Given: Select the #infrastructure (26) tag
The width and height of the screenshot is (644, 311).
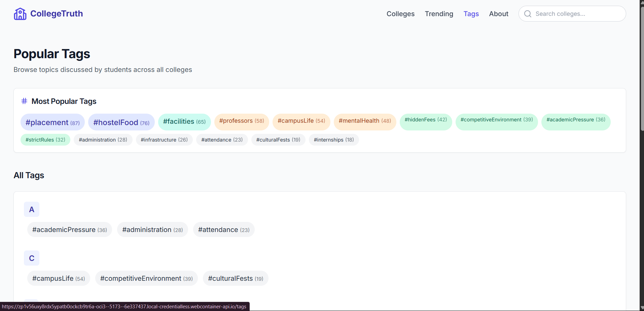Looking at the screenshot, I should tap(164, 140).
